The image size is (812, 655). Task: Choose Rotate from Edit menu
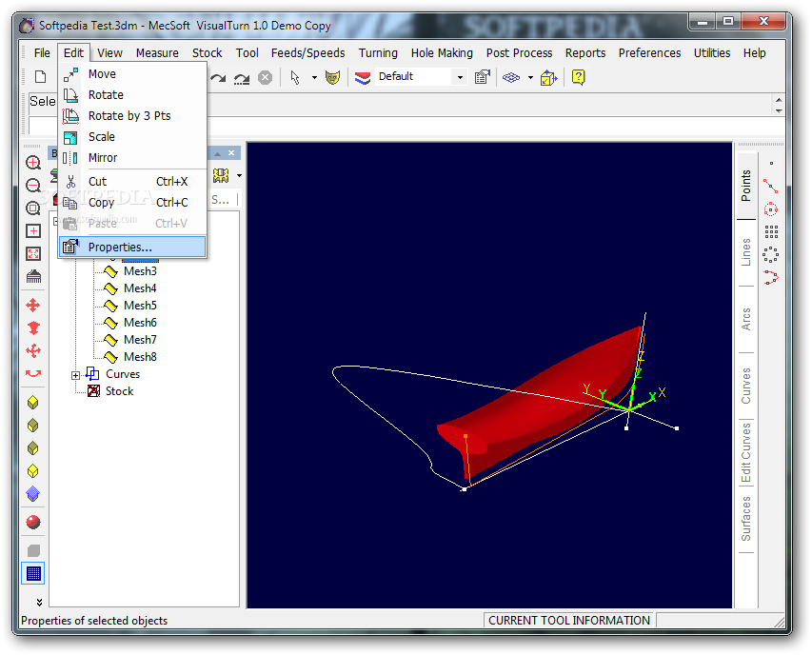click(x=132, y=95)
